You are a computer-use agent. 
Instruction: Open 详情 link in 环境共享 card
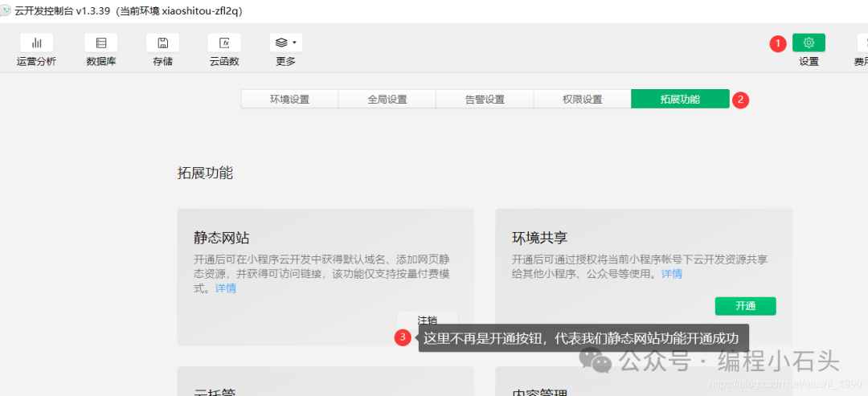coord(672,274)
